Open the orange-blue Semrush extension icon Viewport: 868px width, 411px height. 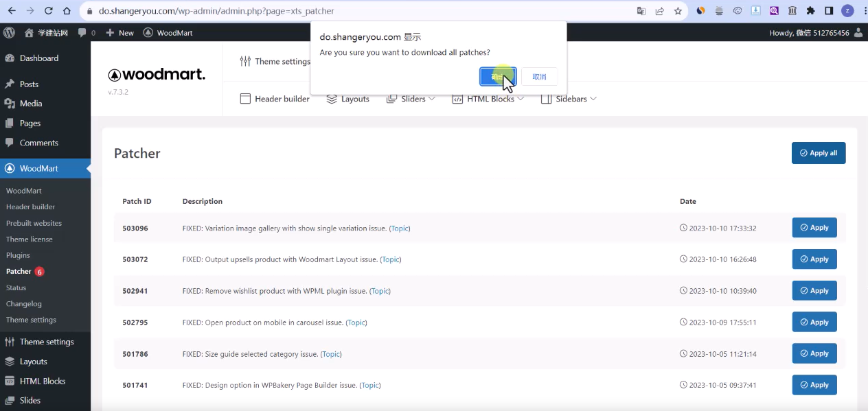(x=701, y=11)
